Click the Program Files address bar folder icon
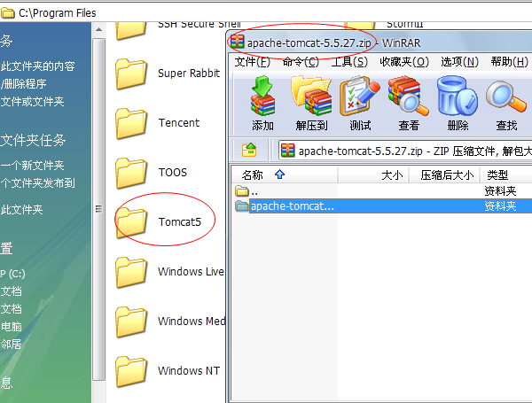532x403 pixels. 8,13
